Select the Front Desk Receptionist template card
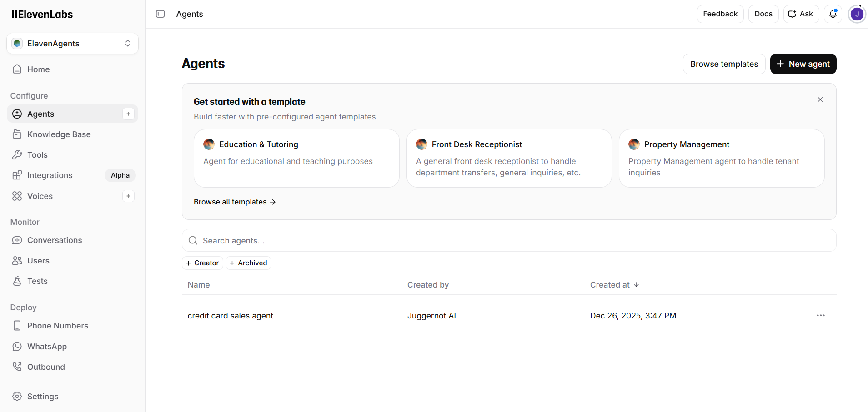The height and width of the screenshot is (412, 868). (x=509, y=158)
